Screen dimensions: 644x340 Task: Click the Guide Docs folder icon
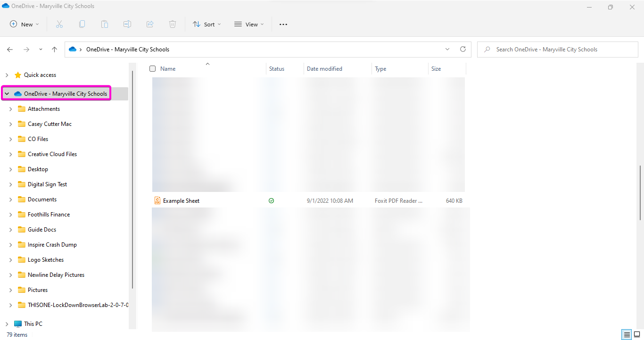(x=21, y=230)
